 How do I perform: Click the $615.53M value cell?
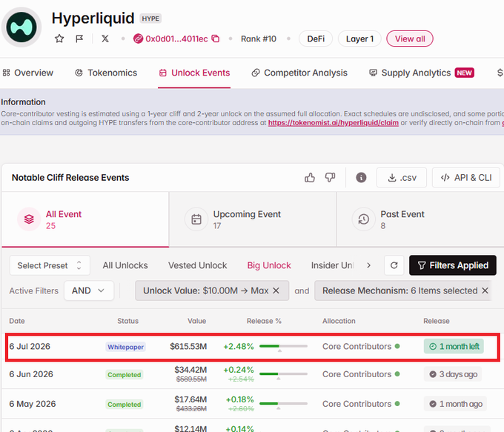(188, 347)
